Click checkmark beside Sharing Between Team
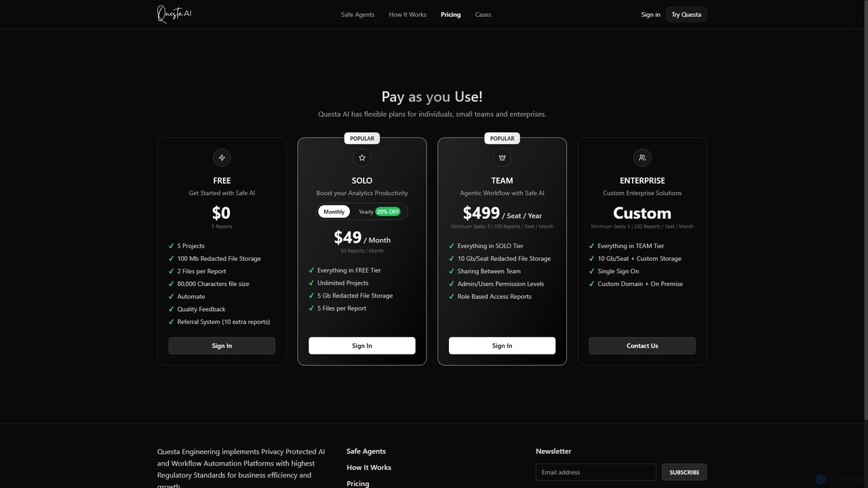 [x=452, y=271]
